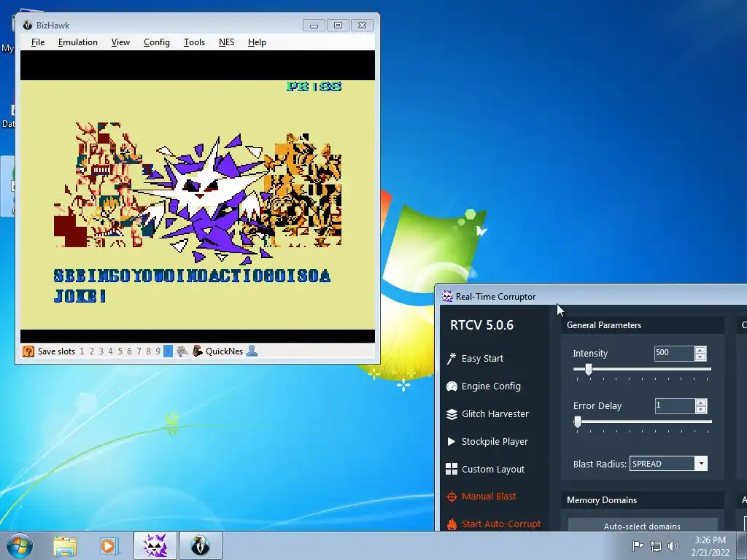The width and height of the screenshot is (747, 560).
Task: Select save slot 5 in BizHawk
Action: point(120,351)
